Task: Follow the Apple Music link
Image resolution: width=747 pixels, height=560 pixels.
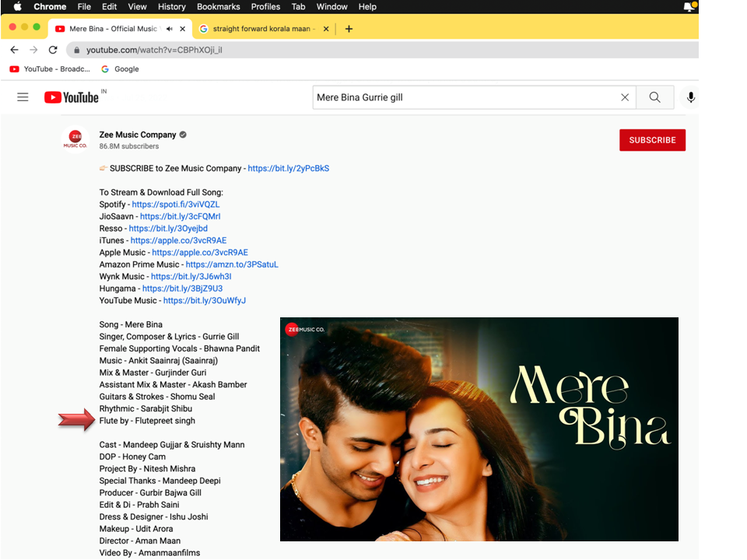Action: point(200,253)
